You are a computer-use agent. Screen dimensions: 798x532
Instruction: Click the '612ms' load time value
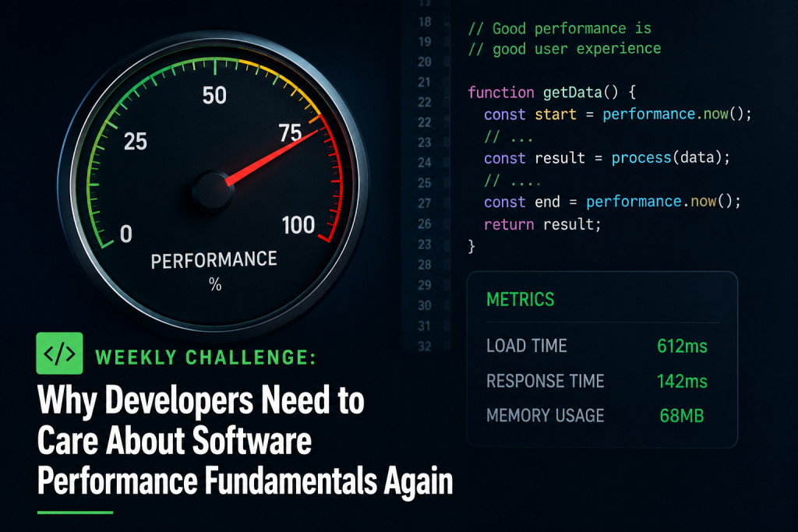click(682, 347)
